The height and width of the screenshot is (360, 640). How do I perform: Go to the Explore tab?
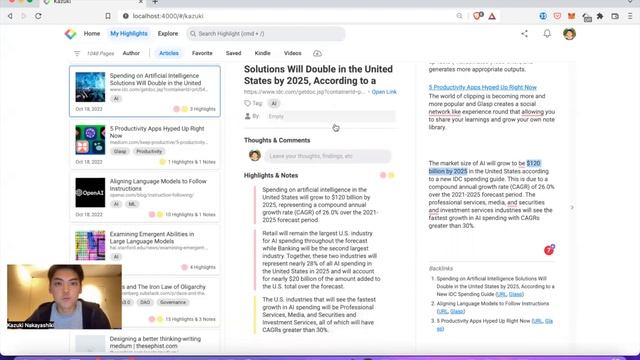[168, 33]
